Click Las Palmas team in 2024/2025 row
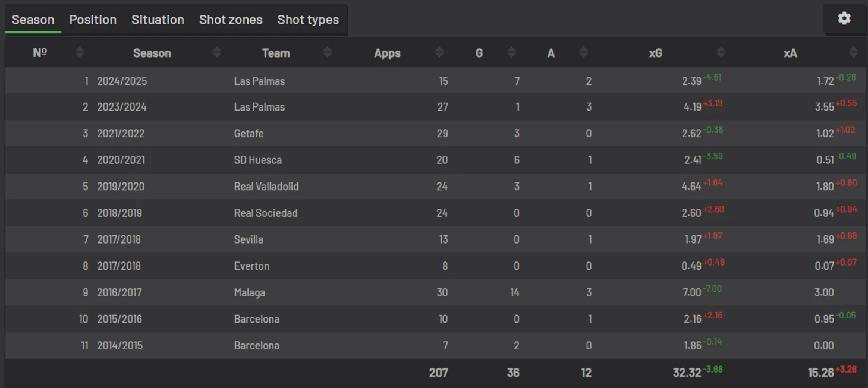This screenshot has height=388, width=868. pyautogui.click(x=259, y=81)
